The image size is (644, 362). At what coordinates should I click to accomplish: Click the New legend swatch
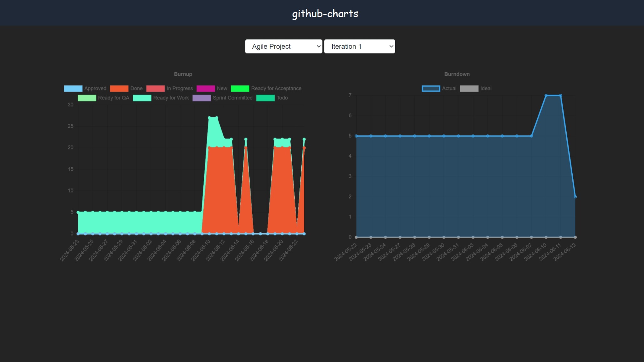click(206, 88)
